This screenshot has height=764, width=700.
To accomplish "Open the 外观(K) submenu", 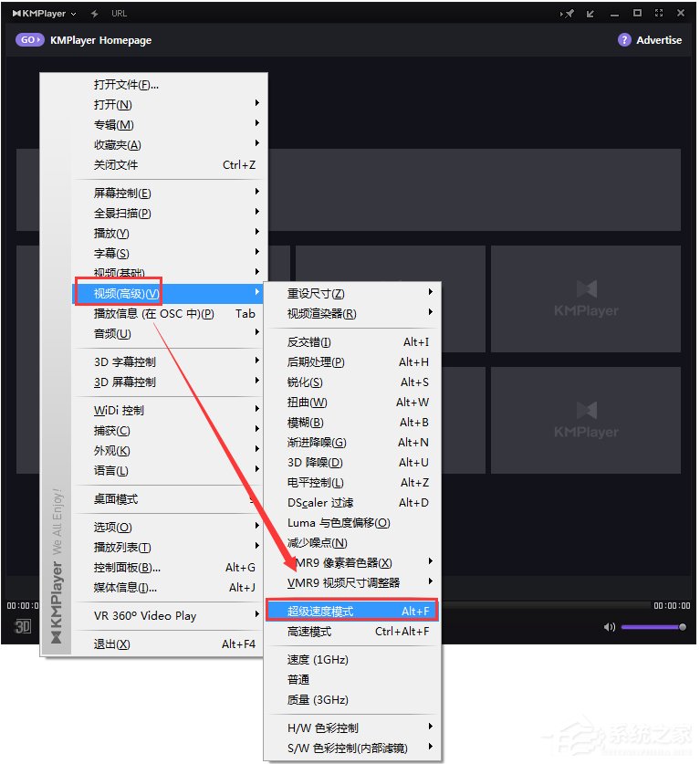I will tap(168, 451).
